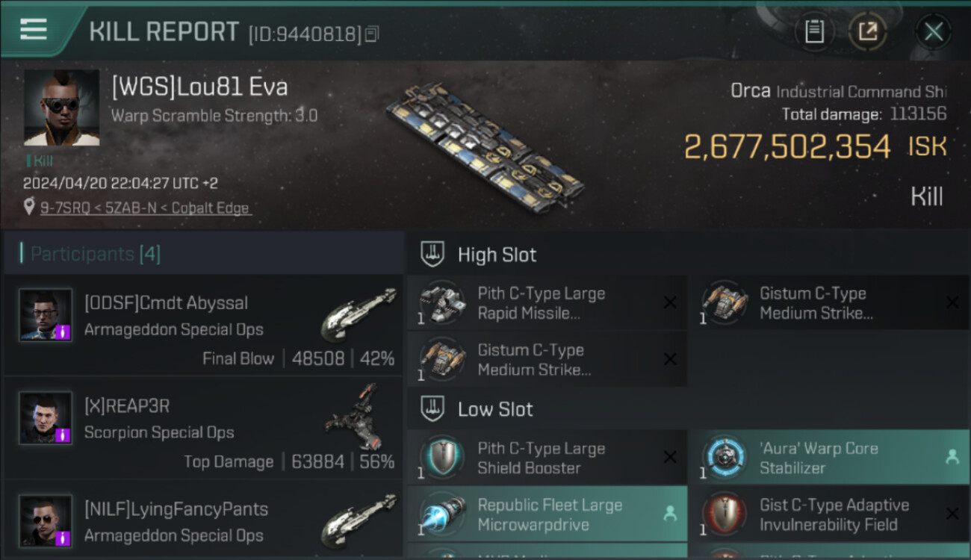Close the kill report window
Screen dimensions: 971x560
933,31
